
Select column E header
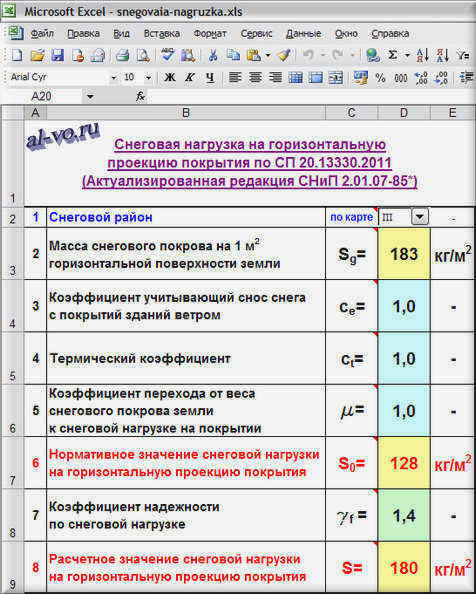(453, 113)
